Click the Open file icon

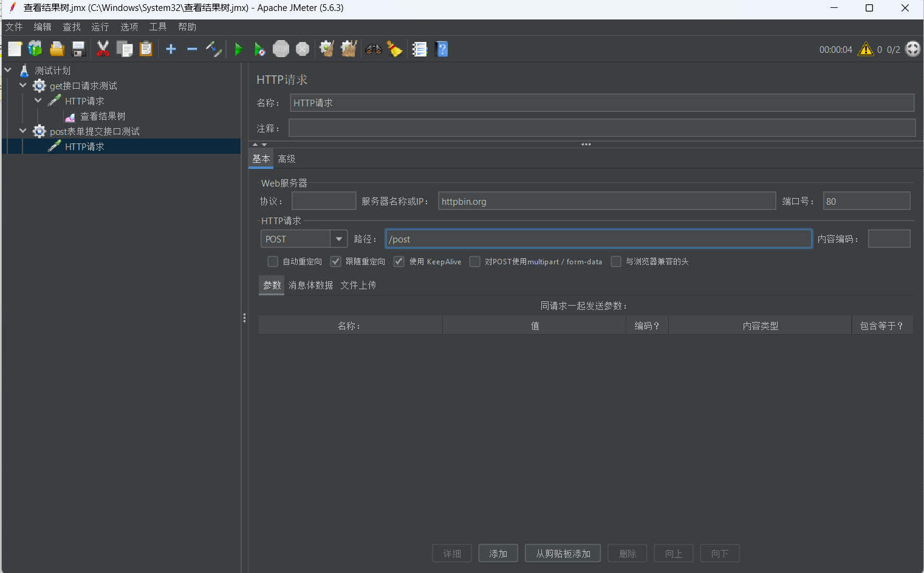click(x=57, y=49)
